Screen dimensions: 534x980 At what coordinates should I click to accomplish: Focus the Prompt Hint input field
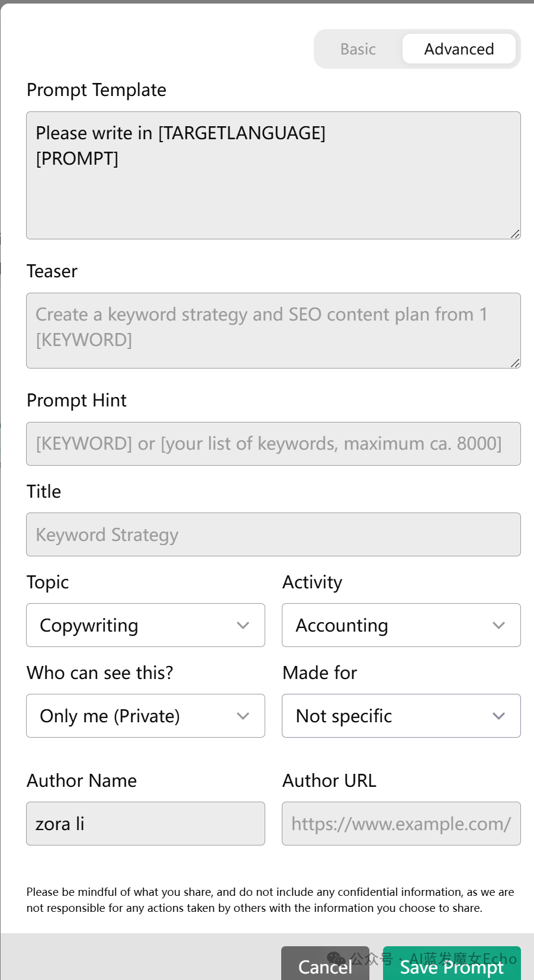coord(274,444)
